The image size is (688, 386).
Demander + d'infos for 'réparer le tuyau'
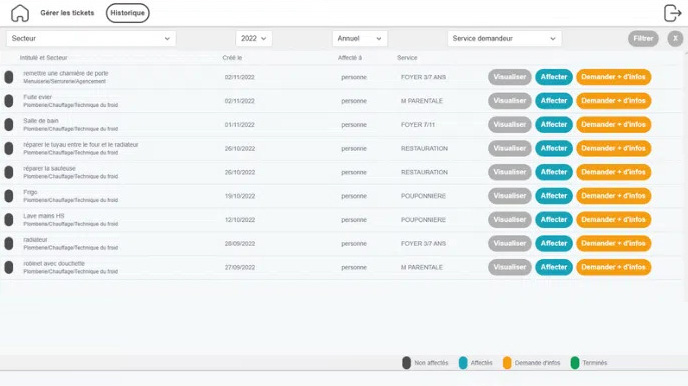pyautogui.click(x=613, y=148)
